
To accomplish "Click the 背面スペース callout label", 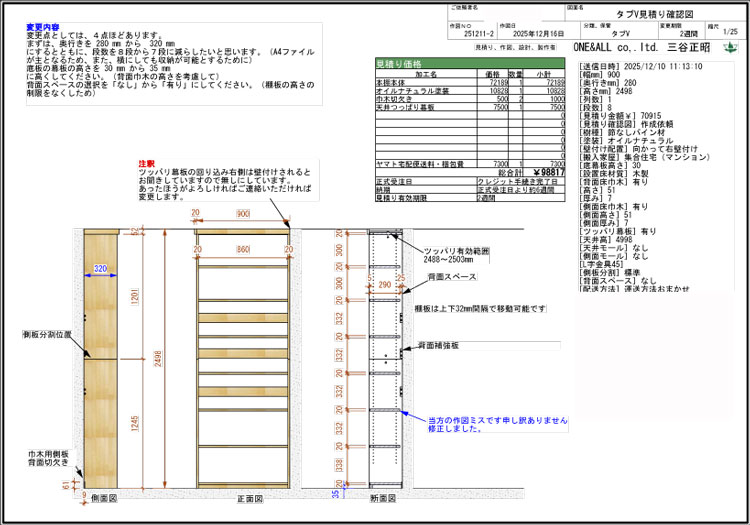I will pos(452,276).
